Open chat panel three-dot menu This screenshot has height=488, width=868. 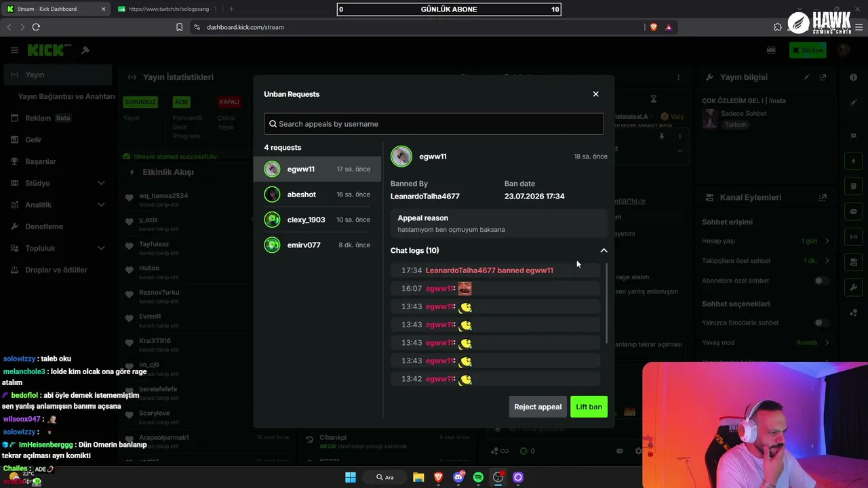[678, 77]
